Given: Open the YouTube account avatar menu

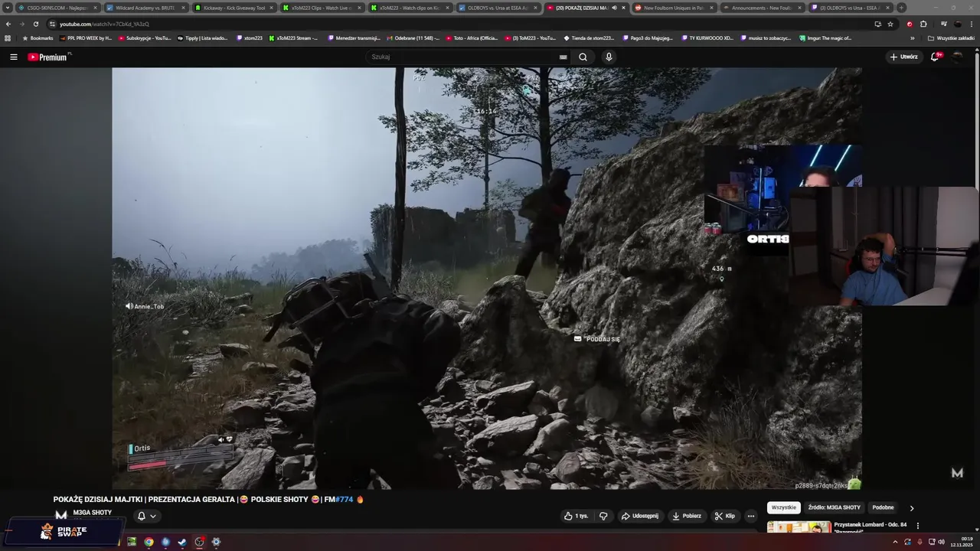Looking at the screenshot, I should coord(957,57).
